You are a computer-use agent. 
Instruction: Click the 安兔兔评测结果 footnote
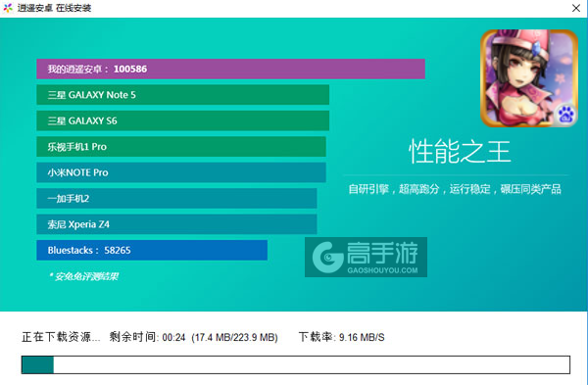(x=83, y=276)
